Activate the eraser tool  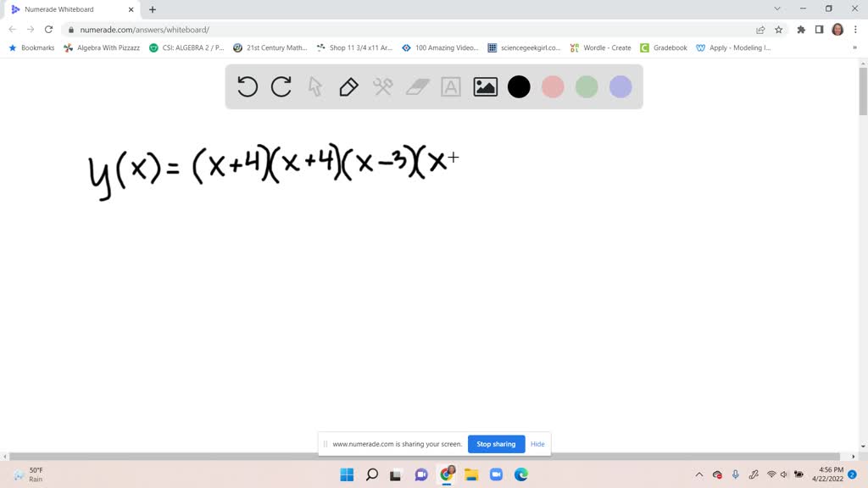[x=417, y=86]
